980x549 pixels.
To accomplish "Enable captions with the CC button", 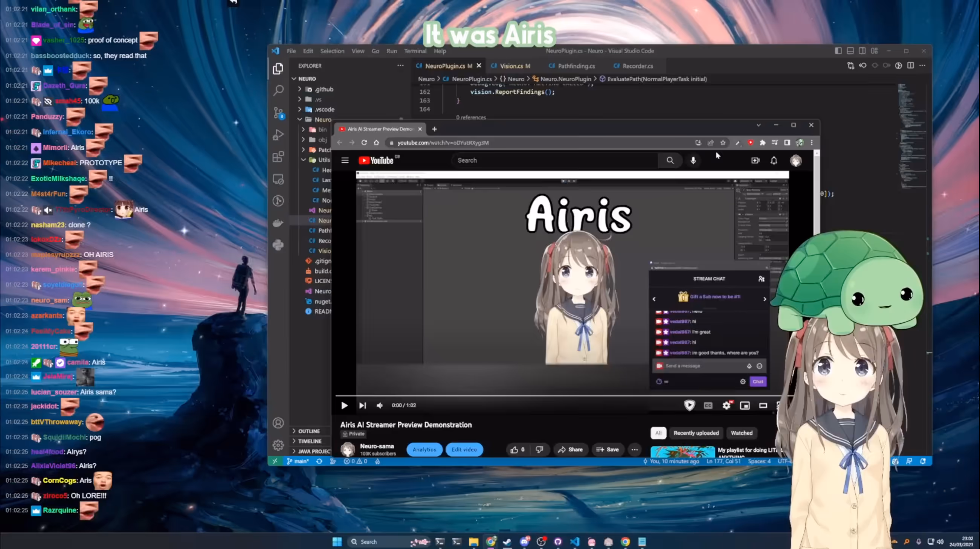I will click(x=708, y=405).
